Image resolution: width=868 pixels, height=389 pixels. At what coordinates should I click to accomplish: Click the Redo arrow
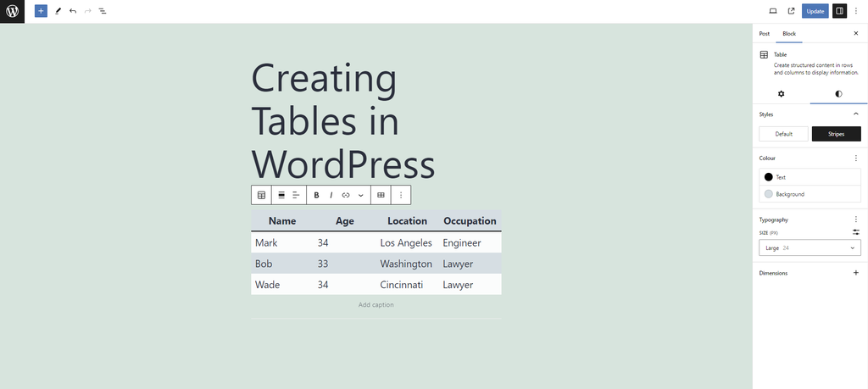click(x=87, y=11)
